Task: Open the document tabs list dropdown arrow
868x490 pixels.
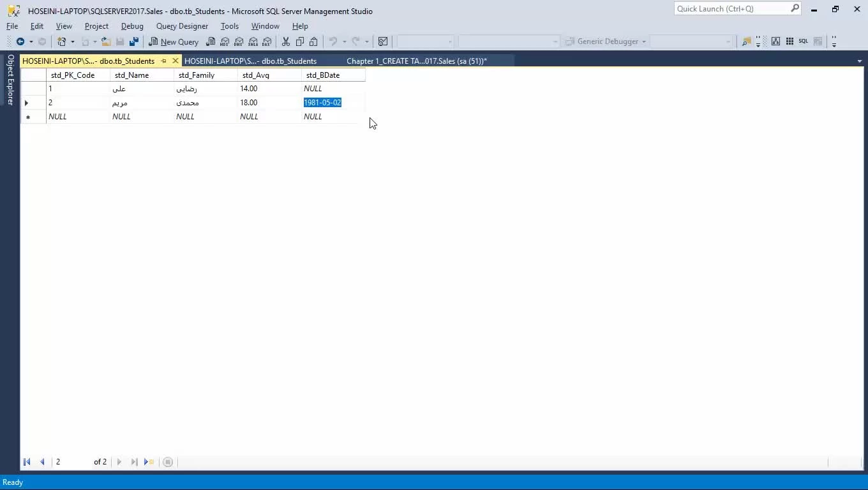Action: click(859, 61)
